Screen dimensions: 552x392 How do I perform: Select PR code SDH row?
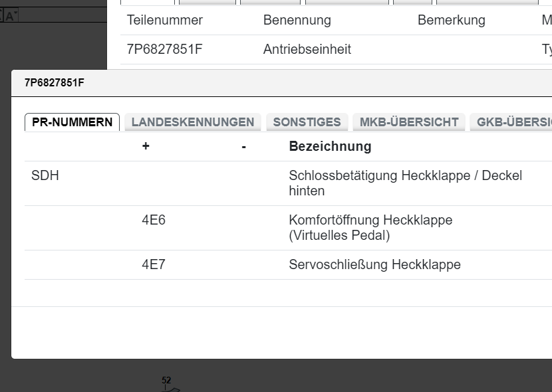[x=45, y=176]
